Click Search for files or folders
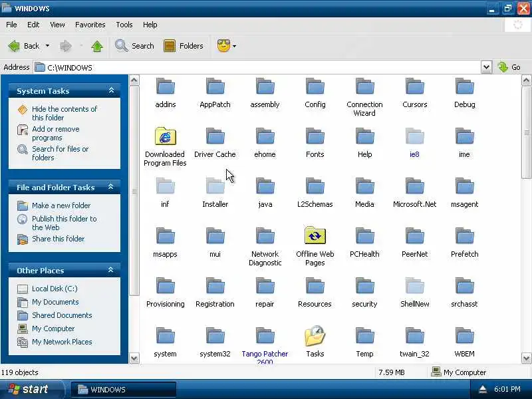The width and height of the screenshot is (532, 399). [x=60, y=153]
